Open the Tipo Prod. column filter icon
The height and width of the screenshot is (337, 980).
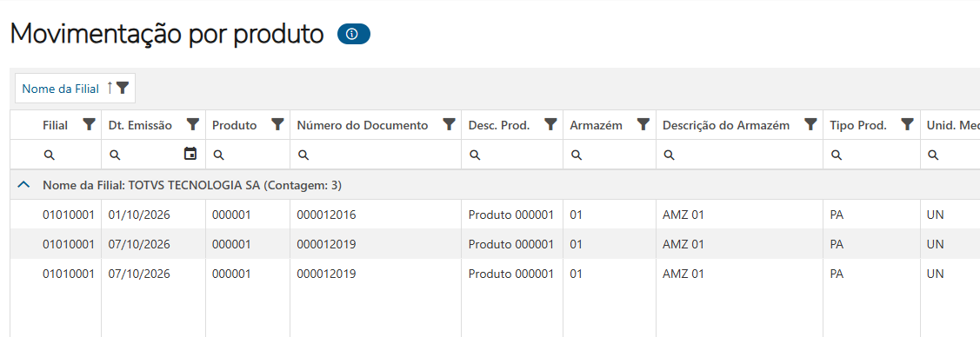[908, 125]
